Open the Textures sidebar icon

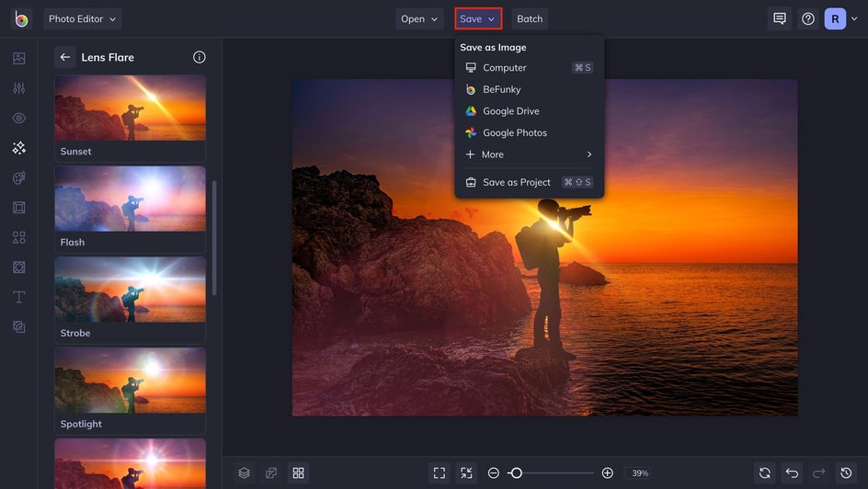18,327
